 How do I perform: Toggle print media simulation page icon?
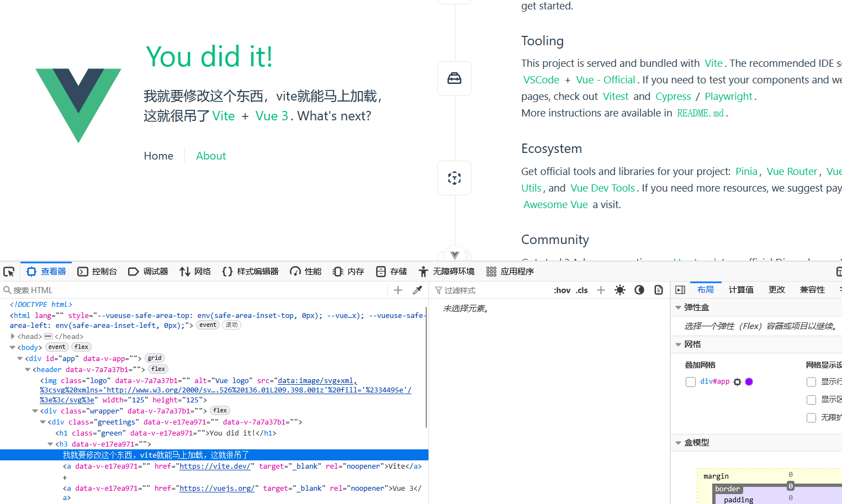[x=659, y=290]
